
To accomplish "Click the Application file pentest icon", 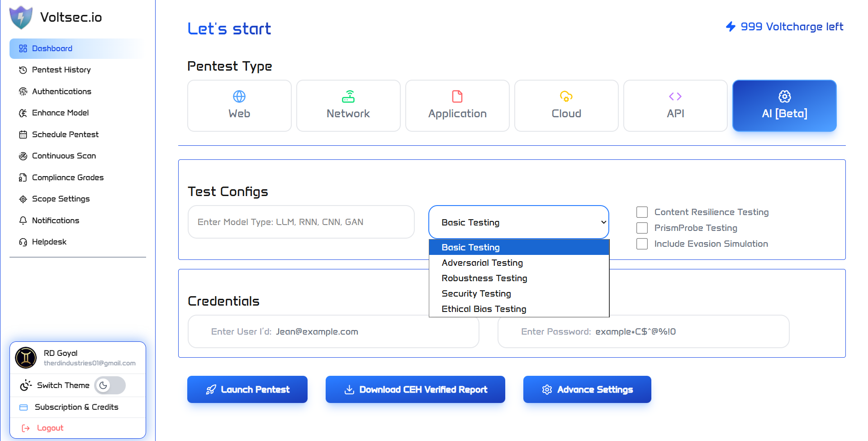I will pos(457,96).
